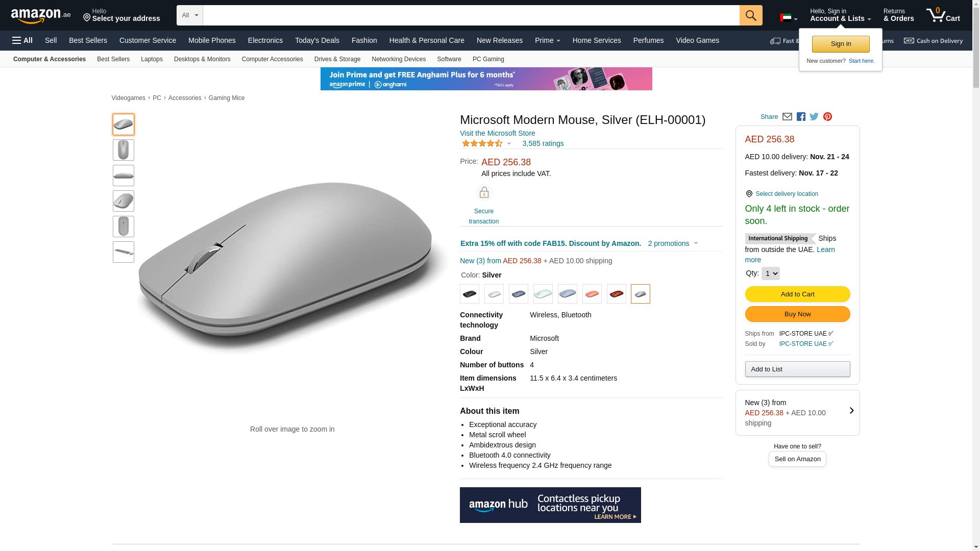Open Today's Deals in navigation bar

tap(317, 40)
